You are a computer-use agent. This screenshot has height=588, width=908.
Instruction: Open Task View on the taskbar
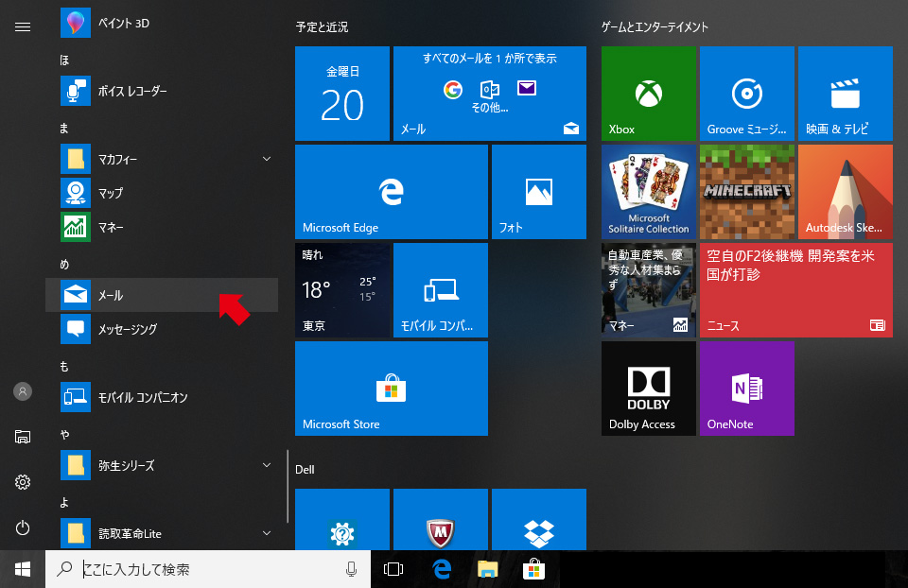[x=393, y=569]
